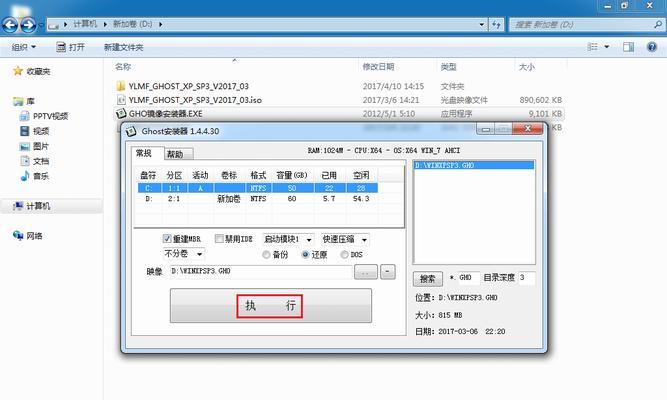The width and height of the screenshot is (667, 400).
Task: Sort files by the 修改日期 column header
Action: coord(378,67)
